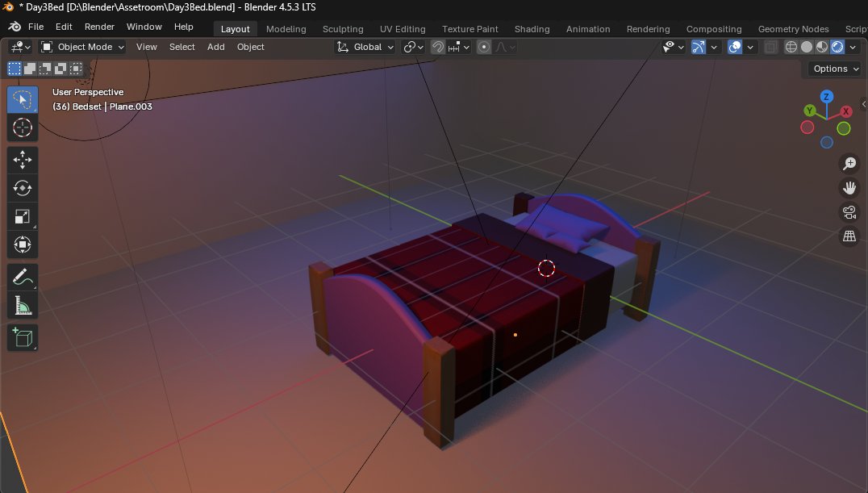Expand the gizmo settings dropdown arrow
Image resolution: width=868 pixels, height=493 pixels.
714,47
